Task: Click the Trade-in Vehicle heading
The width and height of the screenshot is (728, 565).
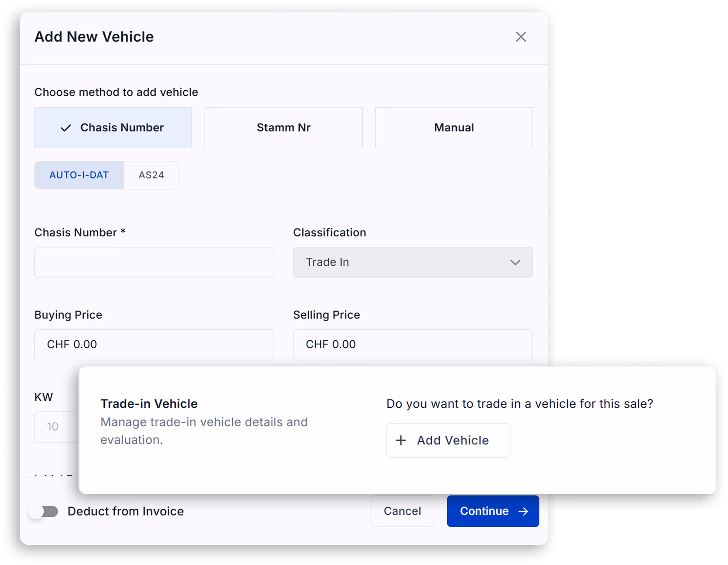Action: (x=149, y=404)
